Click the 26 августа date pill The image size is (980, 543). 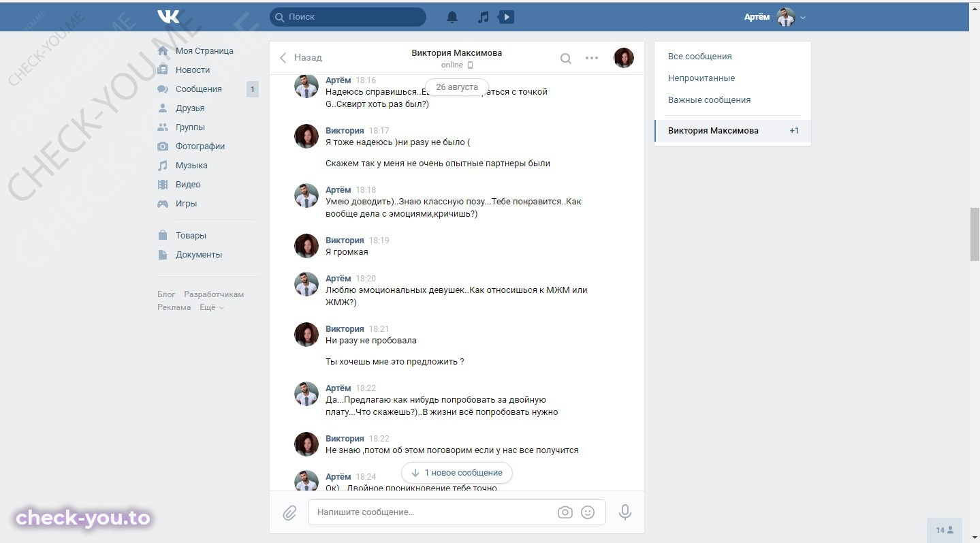tap(457, 87)
